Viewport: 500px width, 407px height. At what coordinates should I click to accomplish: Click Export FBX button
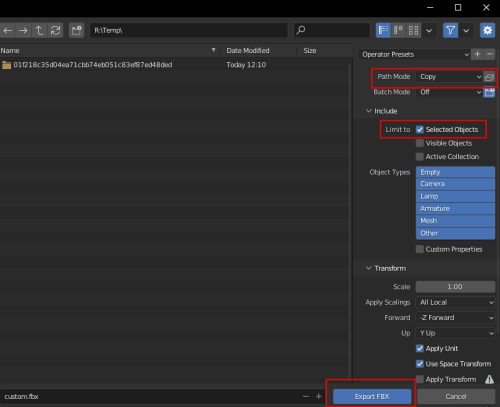pos(372,396)
